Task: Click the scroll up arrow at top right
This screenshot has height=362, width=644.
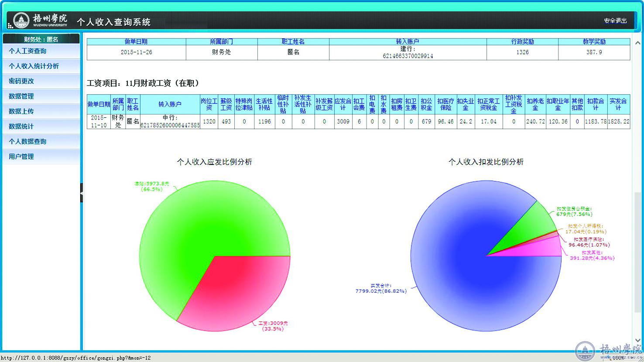Action: click(638, 43)
